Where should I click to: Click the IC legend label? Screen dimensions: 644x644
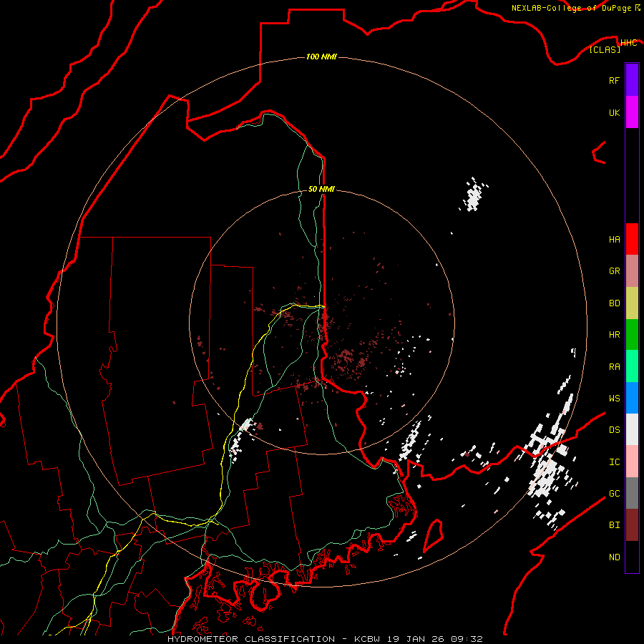614,462
